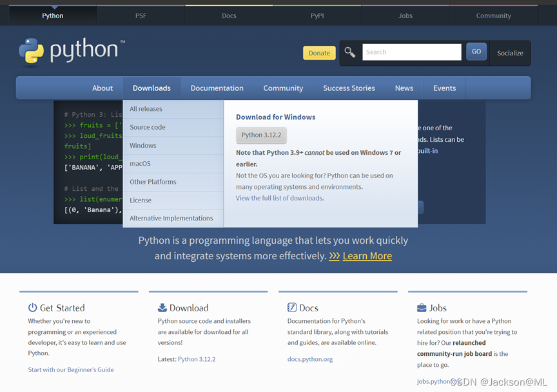The height and width of the screenshot is (392, 557).
Task: Click the triple-chevron before Learn More
Action: [x=335, y=256]
